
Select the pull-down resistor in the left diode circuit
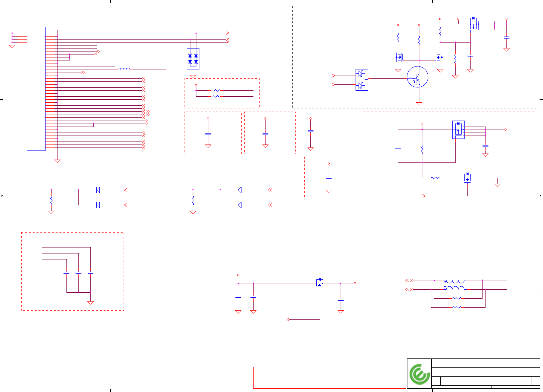tap(51, 200)
